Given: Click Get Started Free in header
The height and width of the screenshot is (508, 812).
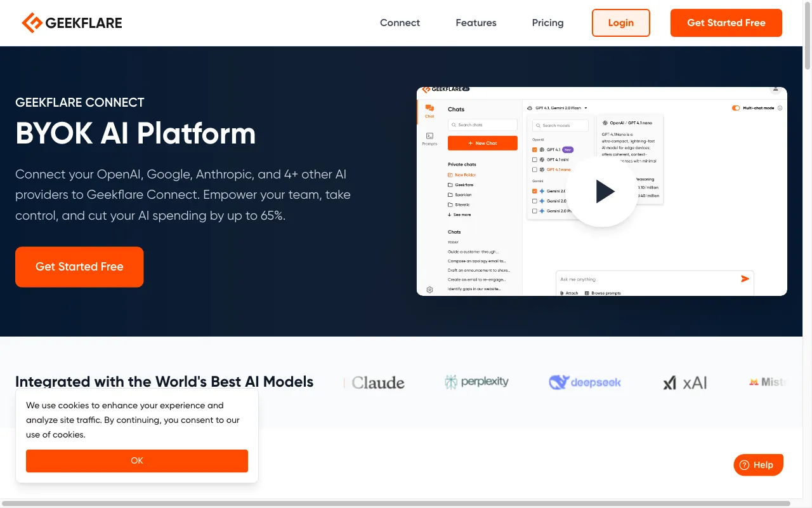Looking at the screenshot, I should click(x=726, y=23).
